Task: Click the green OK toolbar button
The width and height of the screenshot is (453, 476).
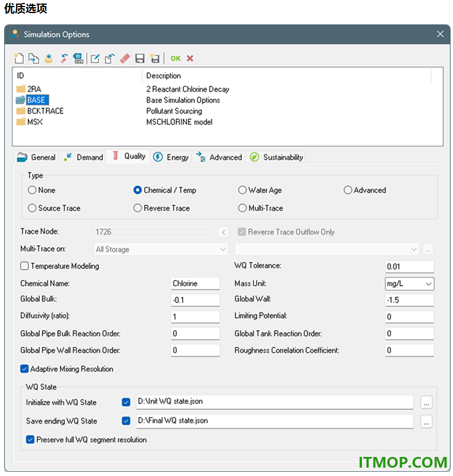Action: [176, 58]
